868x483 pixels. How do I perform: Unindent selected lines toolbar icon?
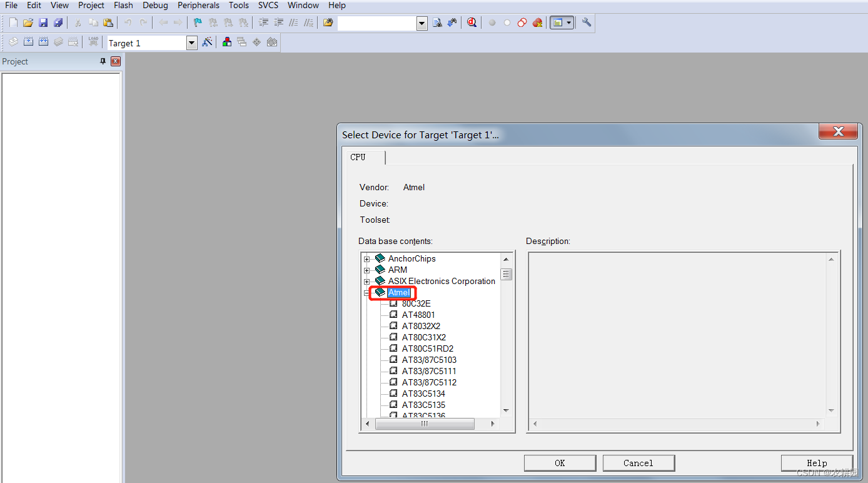click(278, 23)
